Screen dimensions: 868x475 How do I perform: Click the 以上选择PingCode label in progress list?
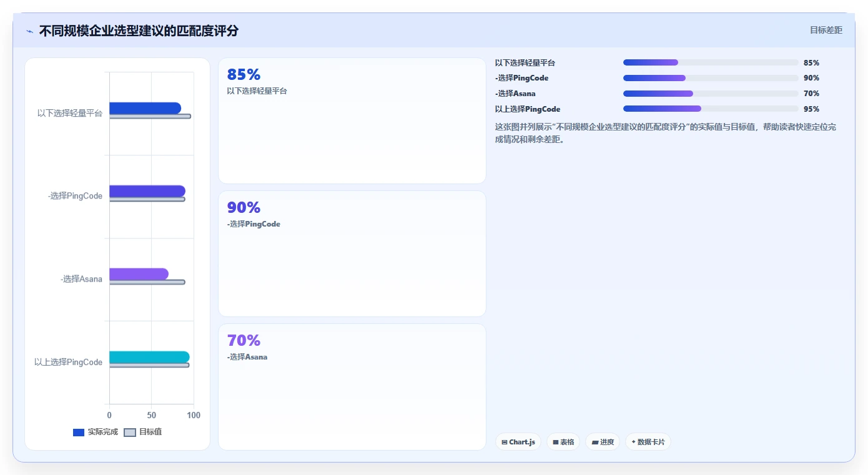click(528, 109)
